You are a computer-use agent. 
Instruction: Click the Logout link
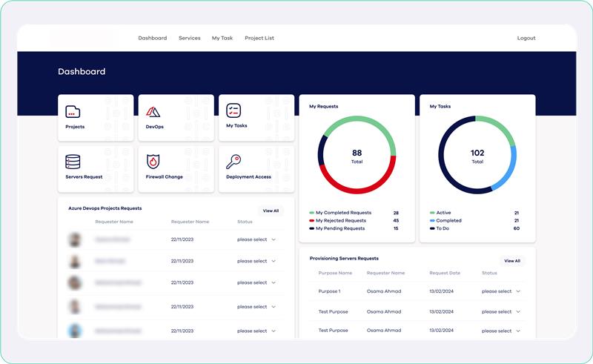click(x=526, y=38)
